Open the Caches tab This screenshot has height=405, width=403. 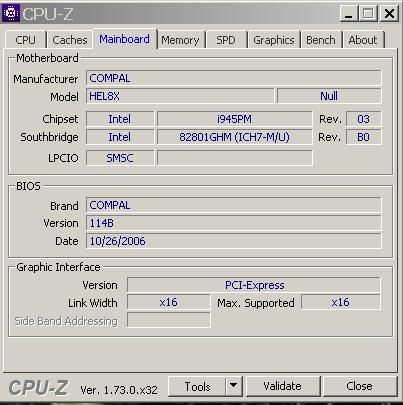tap(70, 40)
